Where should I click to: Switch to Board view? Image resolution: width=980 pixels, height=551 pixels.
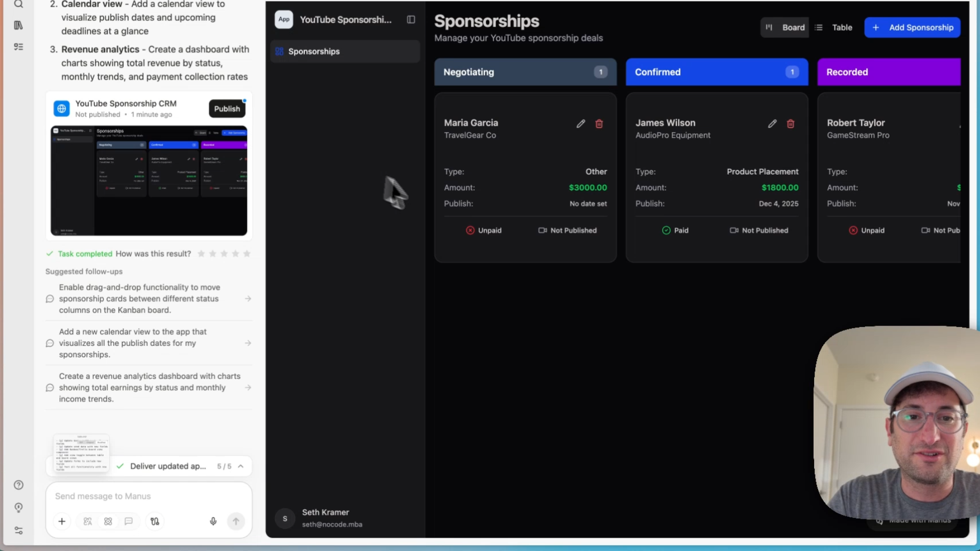point(786,28)
